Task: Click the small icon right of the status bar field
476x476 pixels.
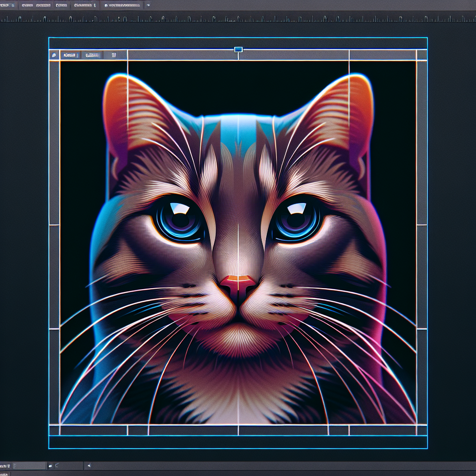Action: (x=51, y=465)
